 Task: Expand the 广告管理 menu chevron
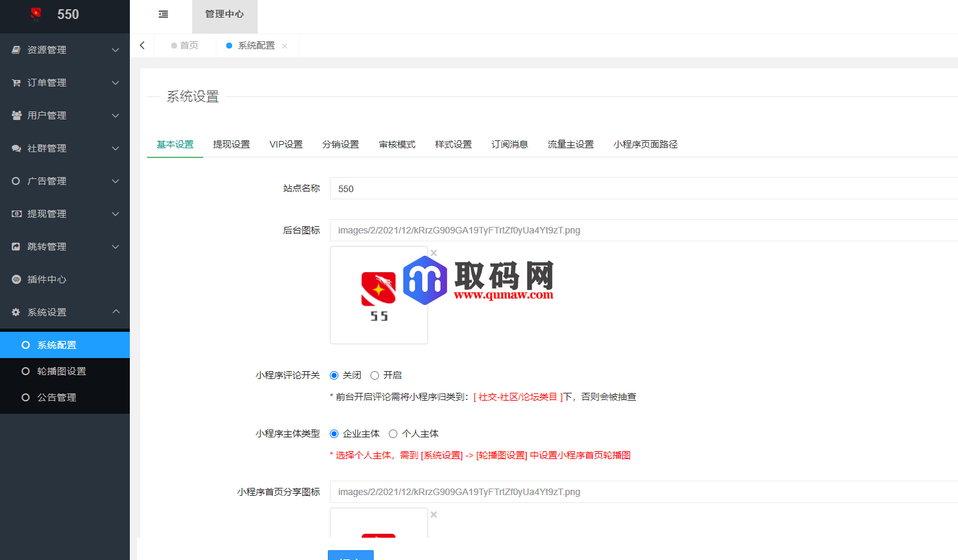click(115, 181)
